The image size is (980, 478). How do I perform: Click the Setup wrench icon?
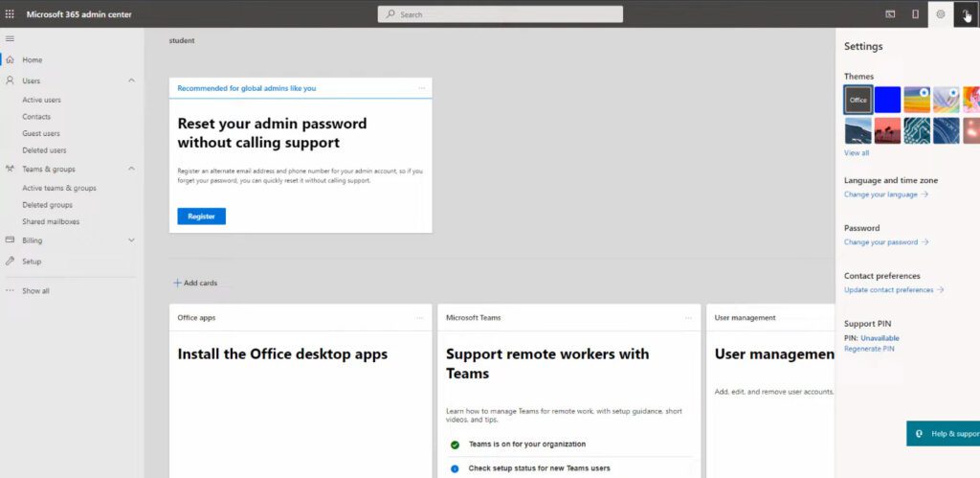[10, 261]
